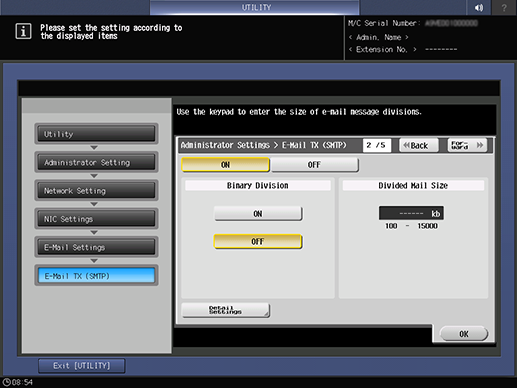Select the Divided Mail Size kb field
Image resolution: width=517 pixels, height=388 pixels.
[x=411, y=213]
